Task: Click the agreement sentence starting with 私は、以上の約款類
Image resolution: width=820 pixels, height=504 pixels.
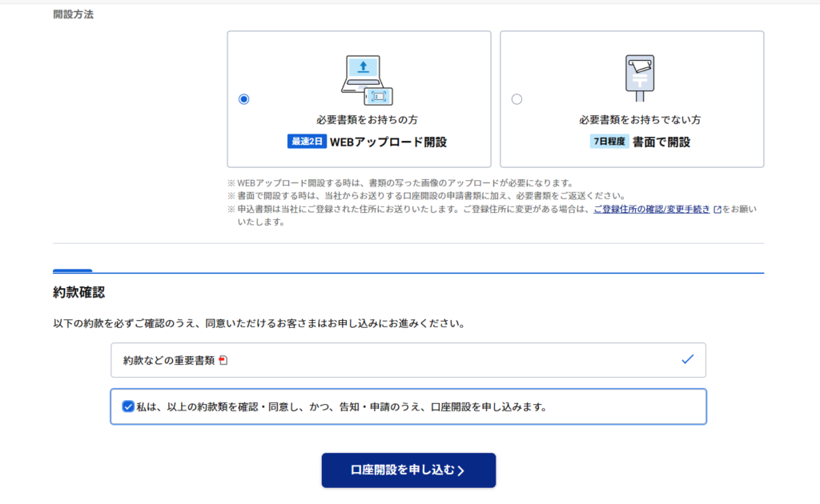Action: tap(341, 406)
